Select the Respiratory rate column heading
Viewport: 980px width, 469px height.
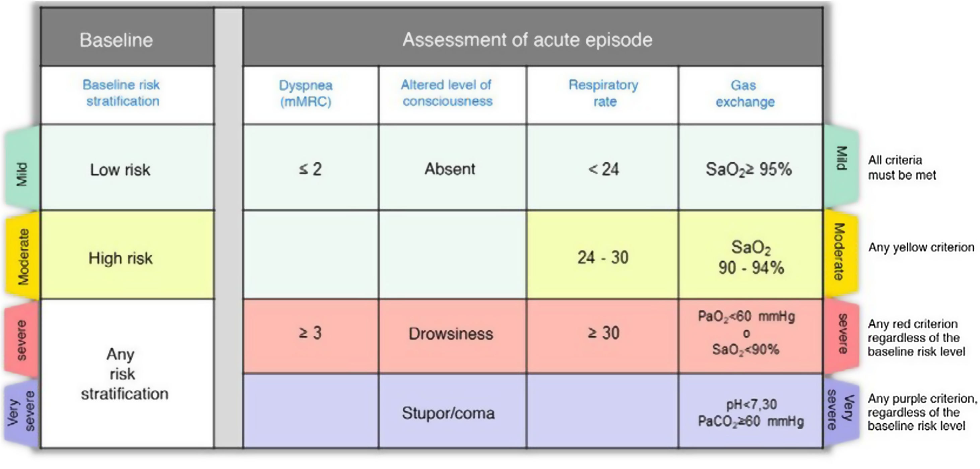604,93
